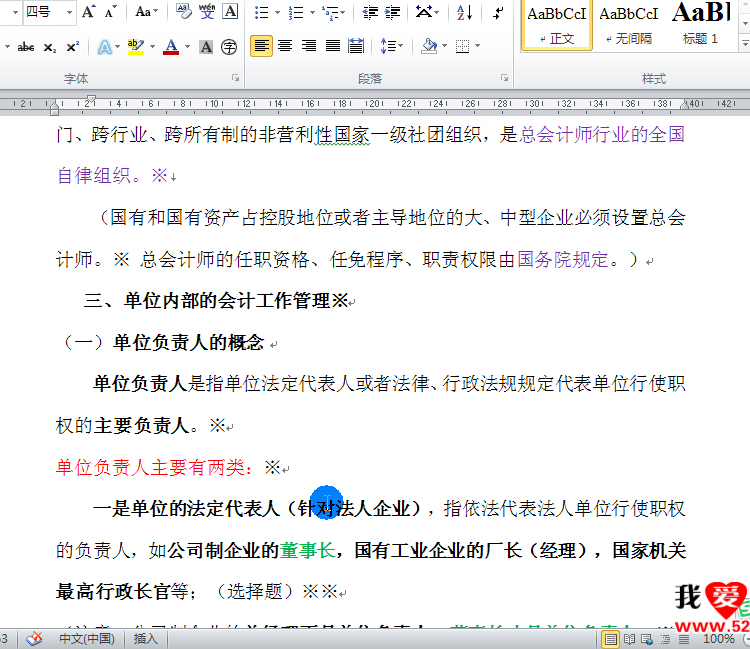Click the red text 单位负责人主要有两类
The width and height of the screenshot is (750, 649).
pyautogui.click(x=154, y=467)
